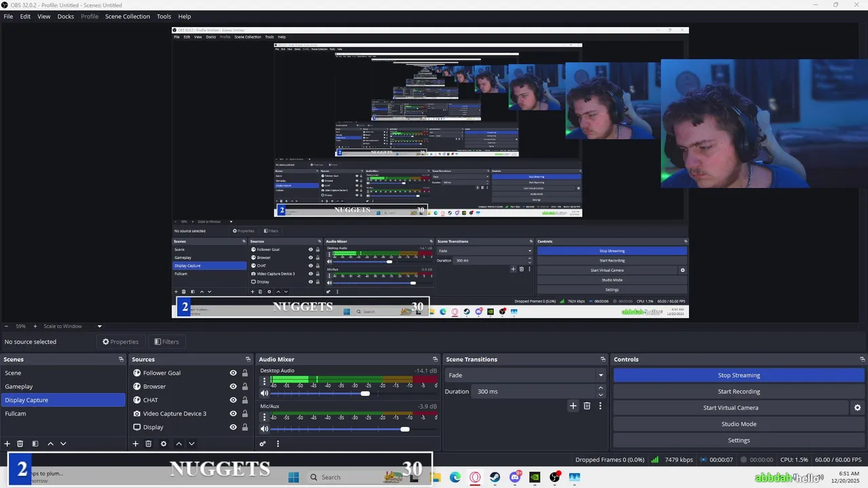Remove selected scene with the trash icon
The height and width of the screenshot is (488, 868).
click(20, 443)
